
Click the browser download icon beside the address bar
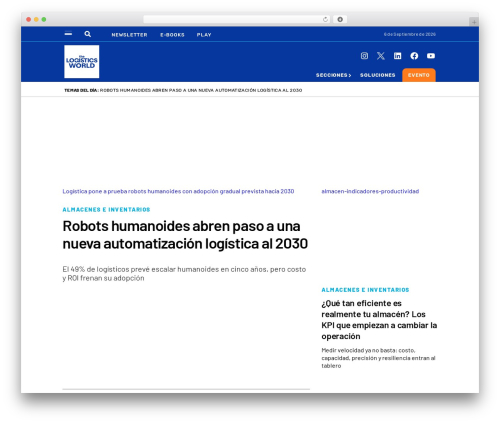(x=340, y=19)
